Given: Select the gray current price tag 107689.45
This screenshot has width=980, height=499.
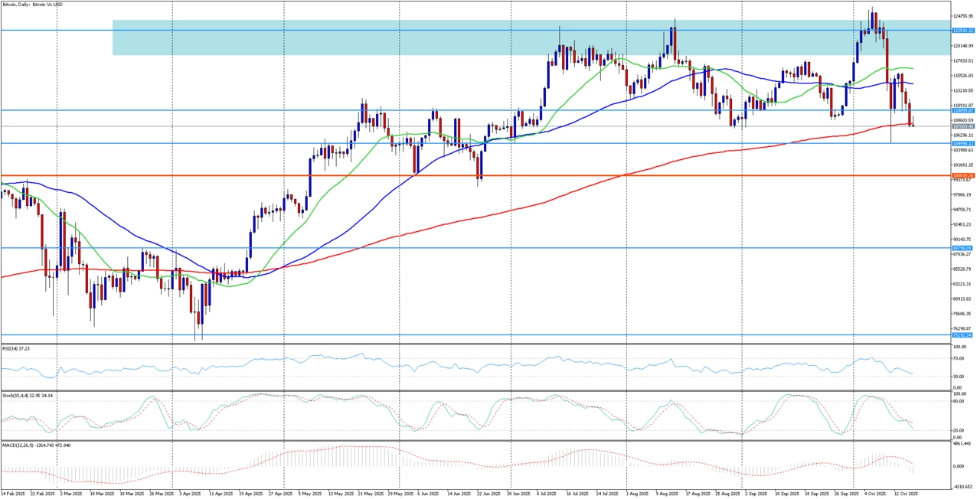Looking at the screenshot, I should (x=962, y=126).
